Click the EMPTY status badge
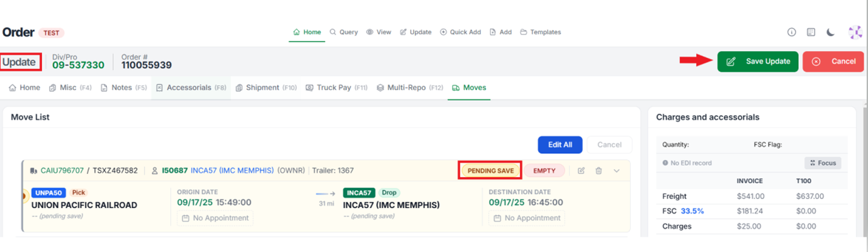Viewport: 868px width, 252px height. tap(544, 171)
